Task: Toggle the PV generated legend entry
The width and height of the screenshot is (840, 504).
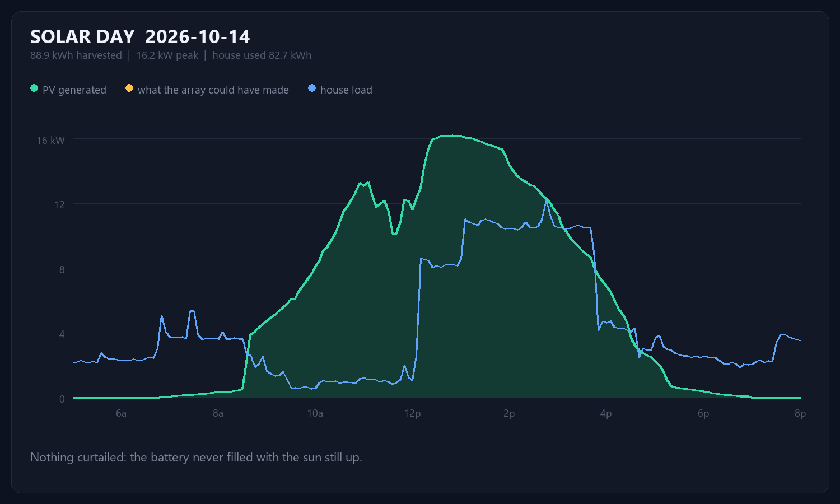Action: [x=68, y=90]
